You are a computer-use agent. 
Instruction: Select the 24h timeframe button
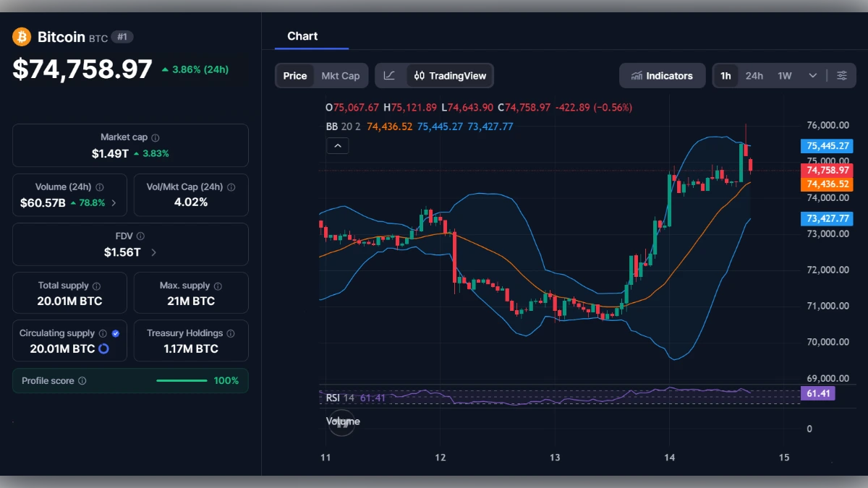point(754,75)
